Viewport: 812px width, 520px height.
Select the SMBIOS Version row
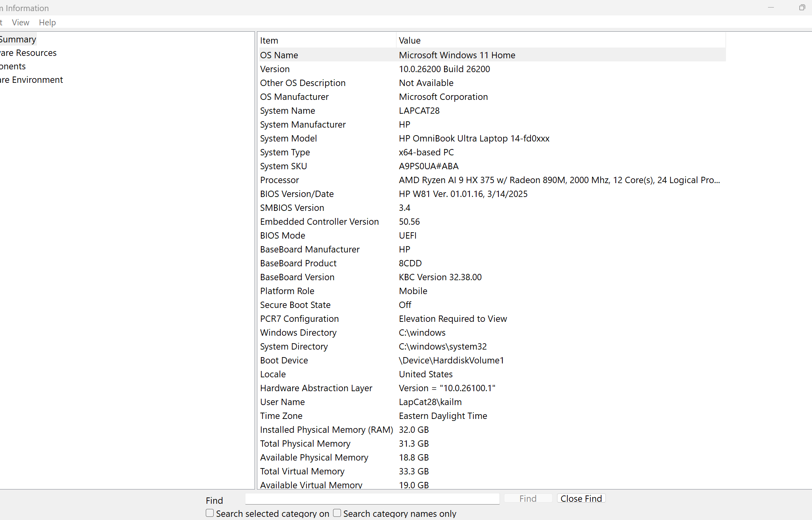pyautogui.click(x=492, y=208)
